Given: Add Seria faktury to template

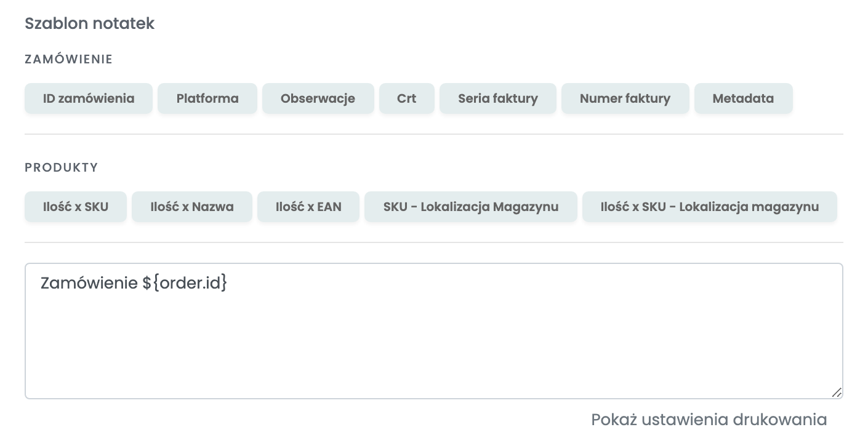Looking at the screenshot, I should tap(498, 98).
